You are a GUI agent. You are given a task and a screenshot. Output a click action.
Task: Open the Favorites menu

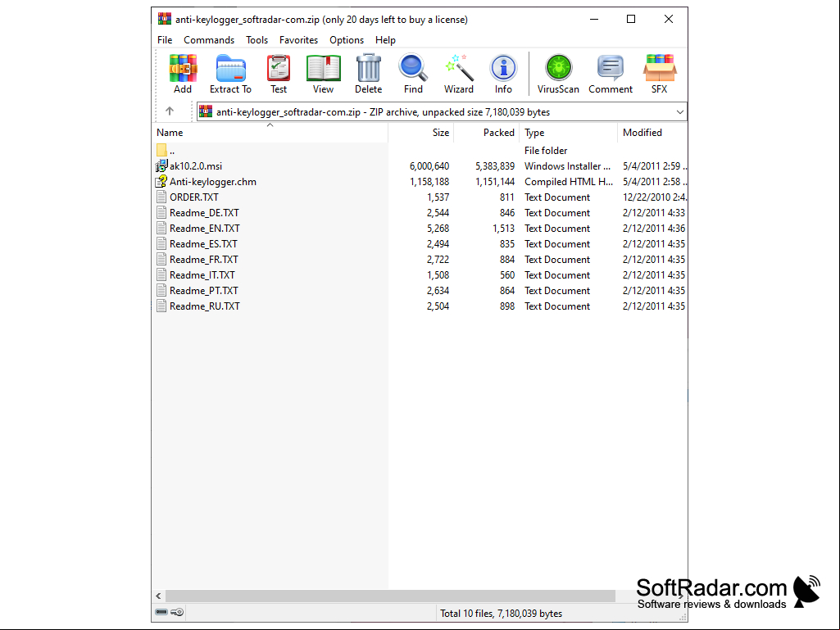298,40
